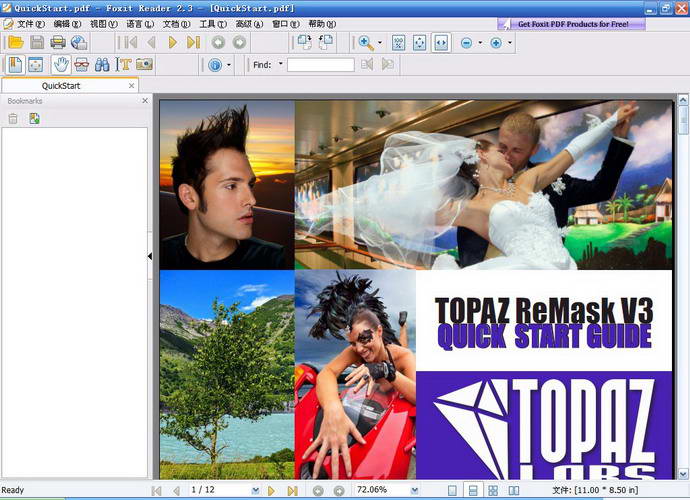Jump to last page in status bar
Viewport: 690px width, 500px height.
coord(293,491)
